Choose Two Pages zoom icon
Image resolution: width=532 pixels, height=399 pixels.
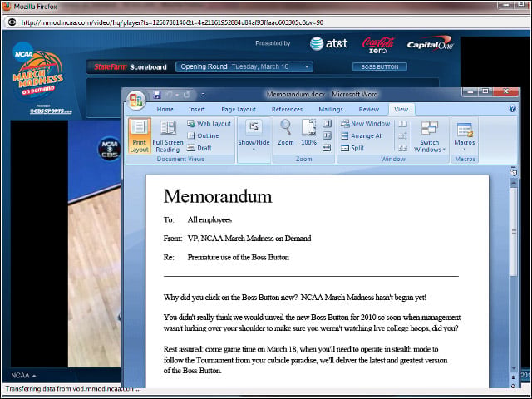click(327, 135)
